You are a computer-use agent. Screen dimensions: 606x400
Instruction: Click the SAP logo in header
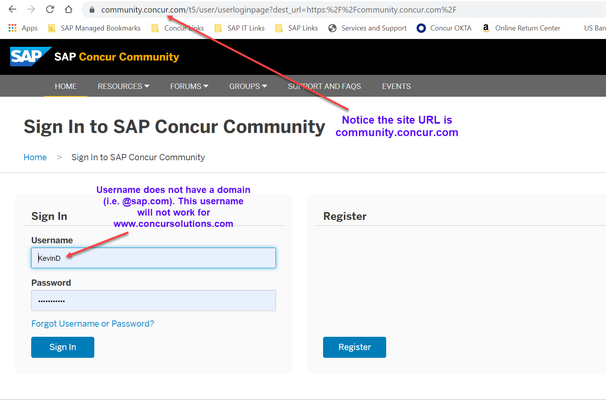coord(29,56)
